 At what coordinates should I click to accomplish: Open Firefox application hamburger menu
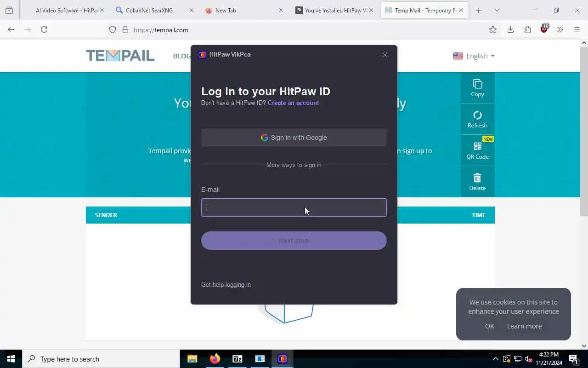[x=577, y=29]
